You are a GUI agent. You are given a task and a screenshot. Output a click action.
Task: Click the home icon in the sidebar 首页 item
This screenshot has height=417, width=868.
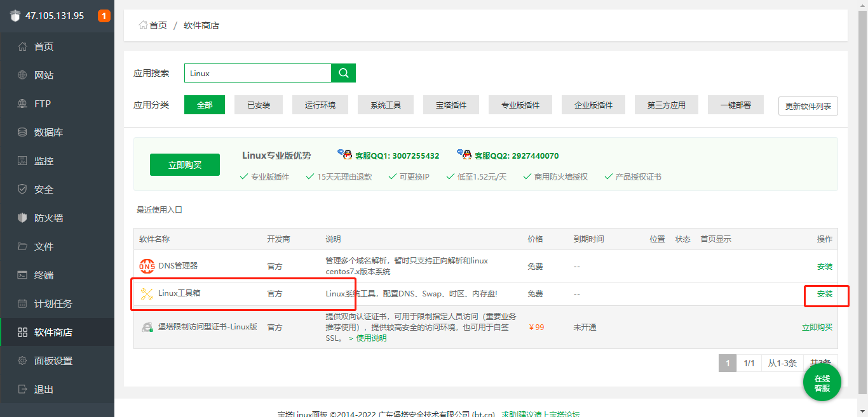pos(22,46)
